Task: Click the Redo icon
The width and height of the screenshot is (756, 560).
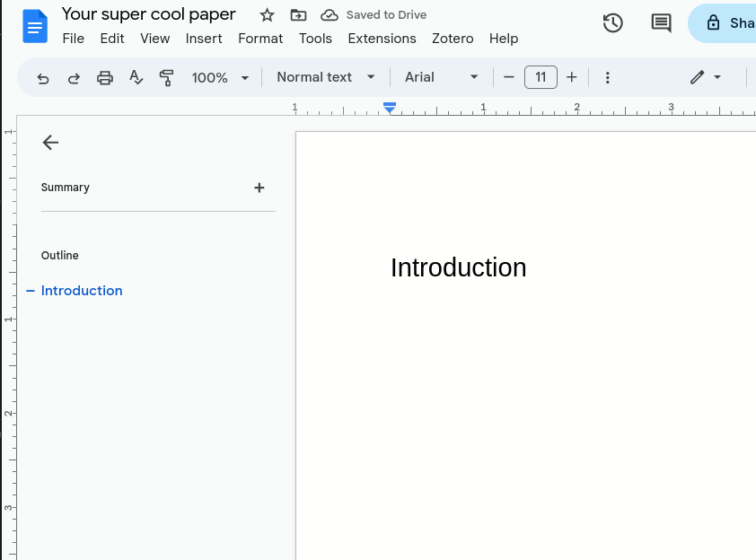Action: coord(74,77)
